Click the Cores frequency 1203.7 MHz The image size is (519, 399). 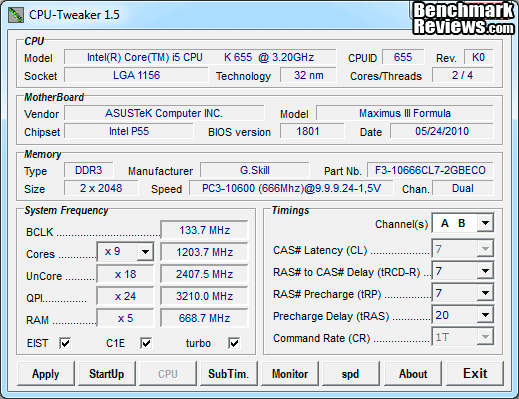[204, 252]
